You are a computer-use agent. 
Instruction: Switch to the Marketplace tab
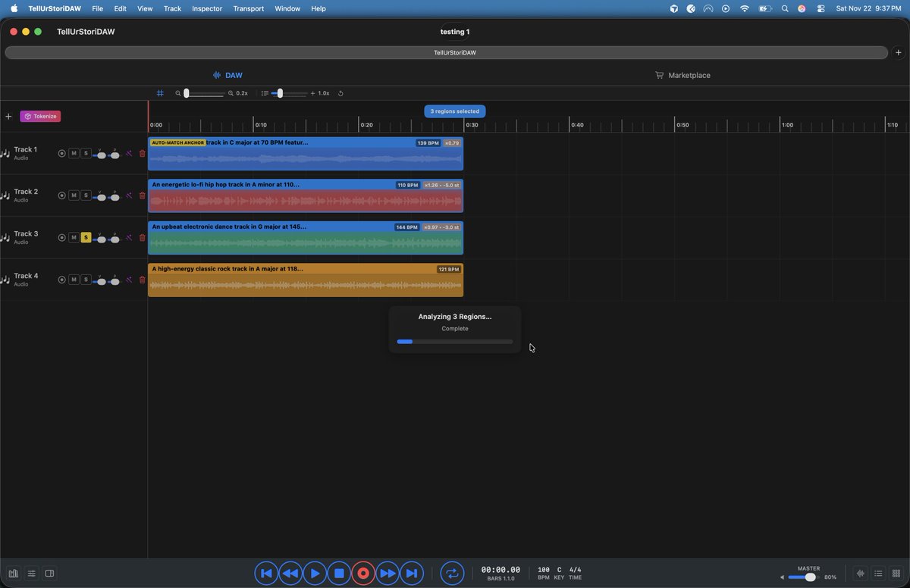tap(682, 75)
